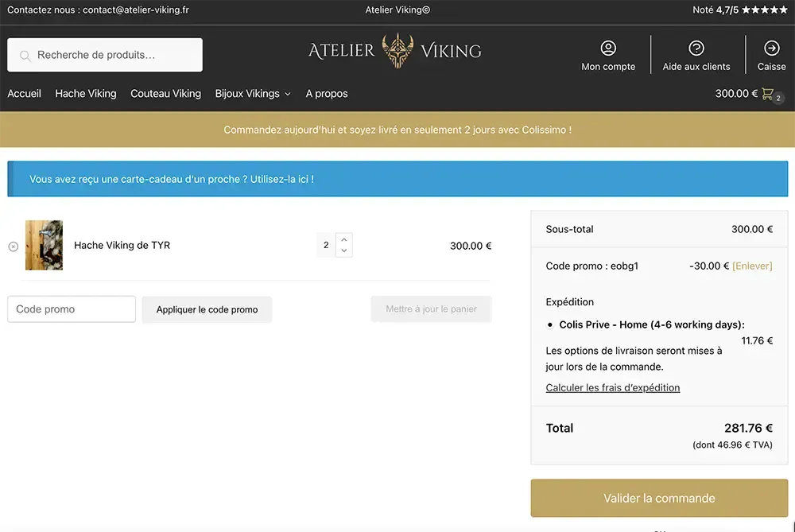The height and width of the screenshot is (532, 795).
Task: Click the 300.00 € line item price
Action: pos(471,246)
